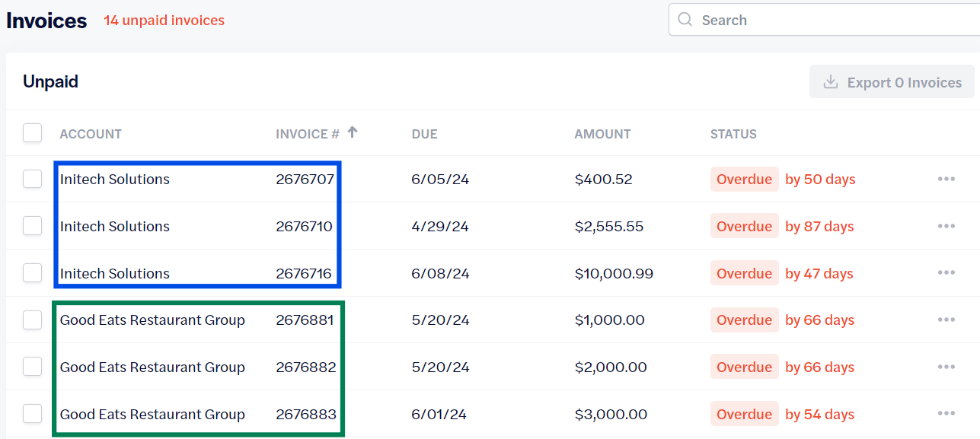The image size is (980, 439).
Task: Click invoice number 2676882
Action: tap(305, 367)
